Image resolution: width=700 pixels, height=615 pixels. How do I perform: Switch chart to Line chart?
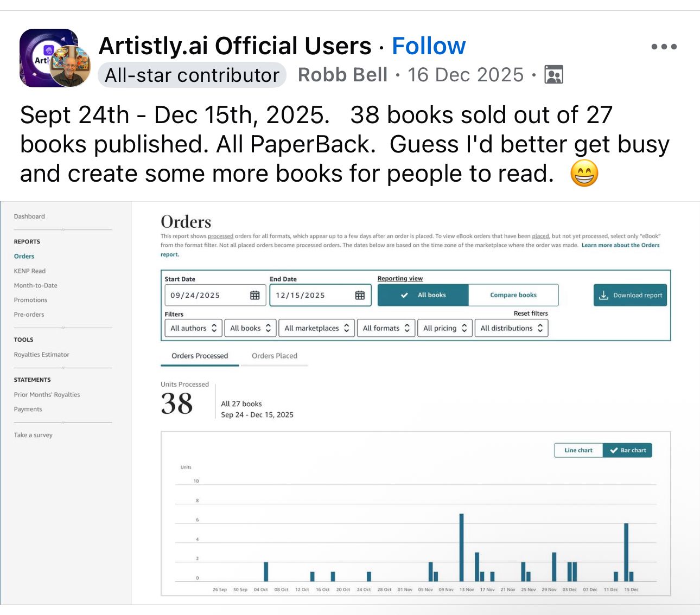click(x=578, y=450)
